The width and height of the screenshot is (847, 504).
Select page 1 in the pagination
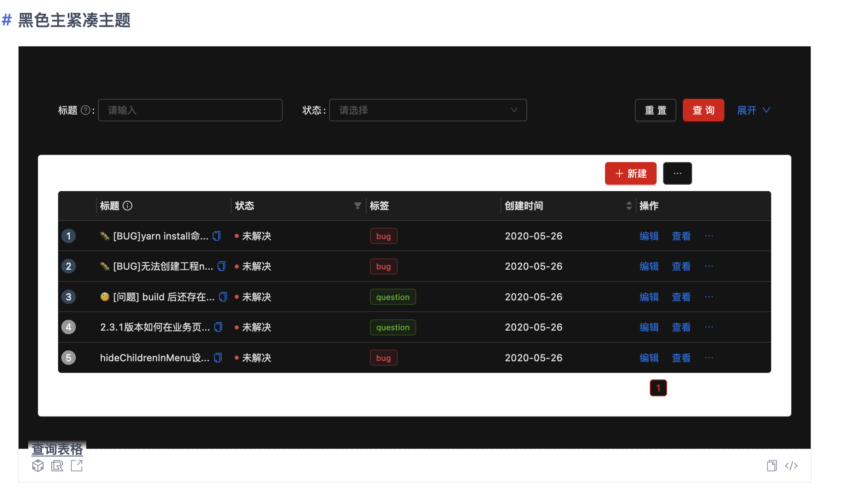[658, 388]
